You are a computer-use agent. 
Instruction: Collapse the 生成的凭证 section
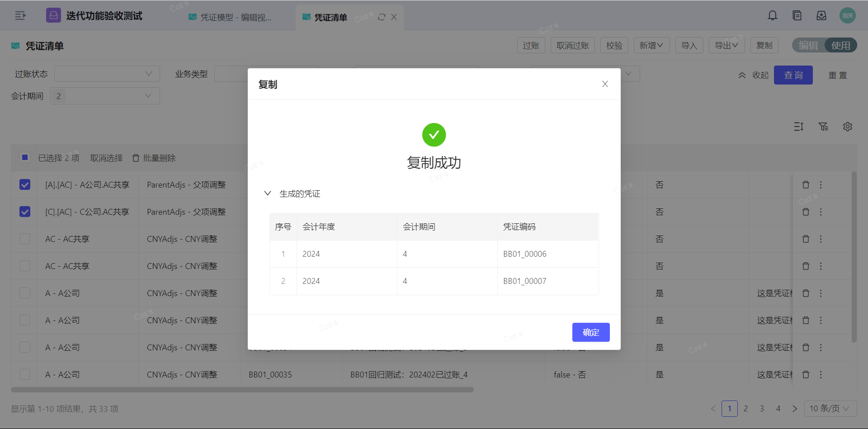[268, 193]
